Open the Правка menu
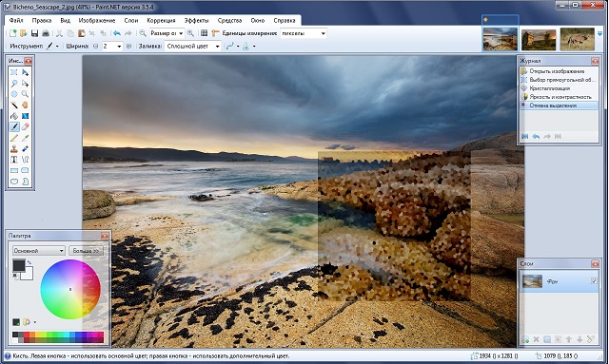 click(x=42, y=20)
